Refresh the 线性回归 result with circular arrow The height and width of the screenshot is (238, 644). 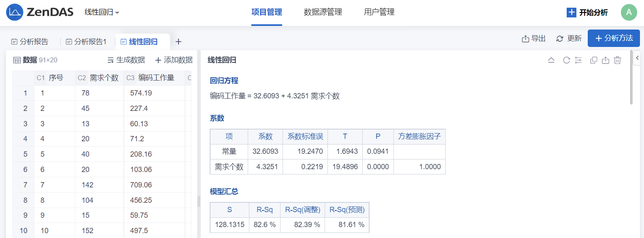click(x=567, y=60)
